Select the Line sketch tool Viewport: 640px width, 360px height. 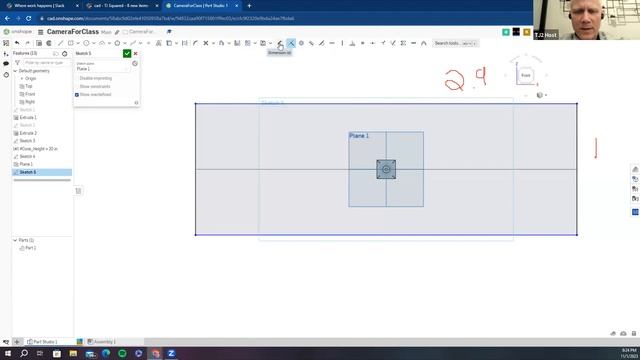60,43
